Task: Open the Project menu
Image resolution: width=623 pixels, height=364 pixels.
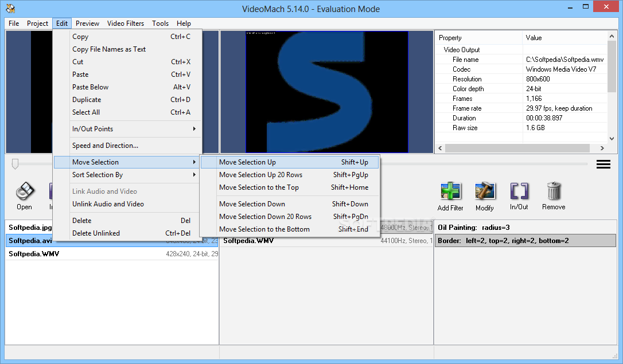Action: pyautogui.click(x=37, y=24)
